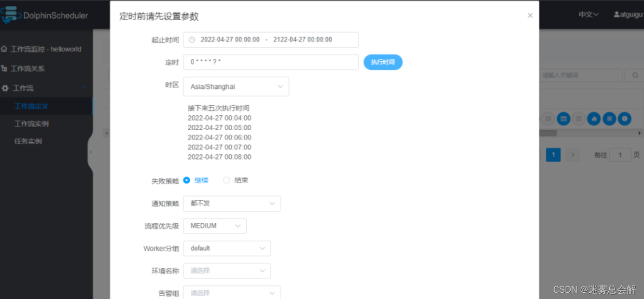Screen dimensions: 644x299
Task: Go to 工作流监控 - helloworld
Action: (x=46, y=49)
